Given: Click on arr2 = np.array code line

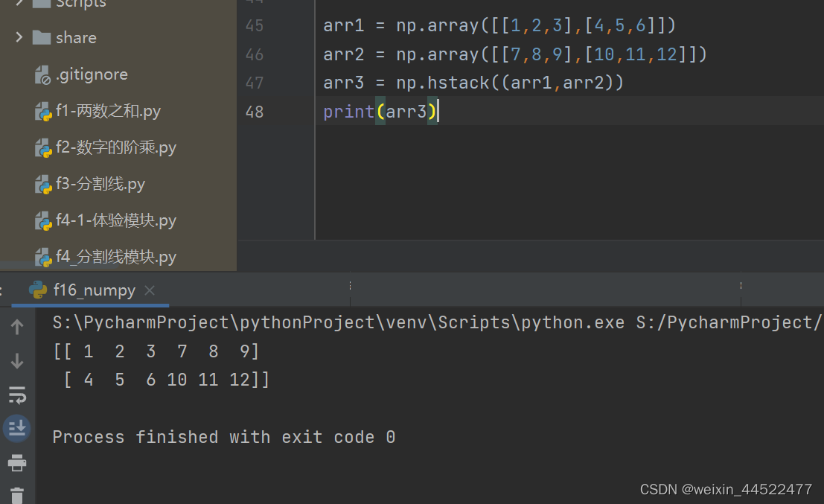Looking at the screenshot, I should [515, 54].
